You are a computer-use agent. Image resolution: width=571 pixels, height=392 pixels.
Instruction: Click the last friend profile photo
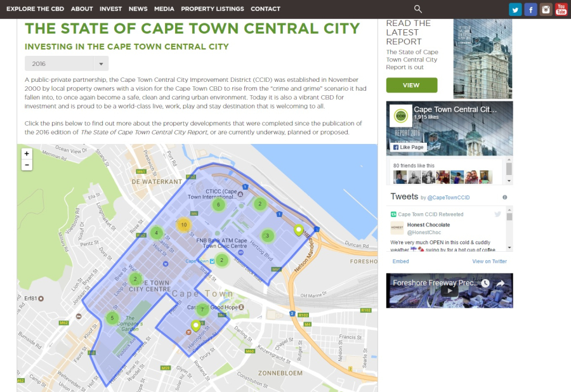coord(486,177)
